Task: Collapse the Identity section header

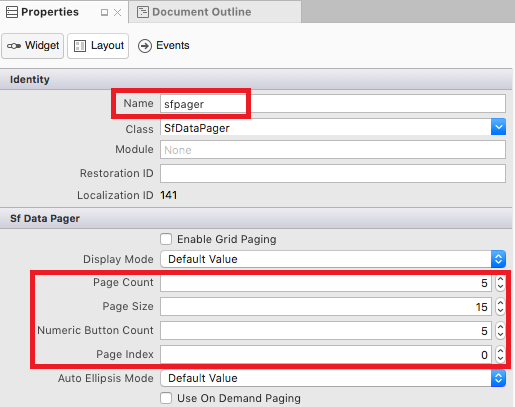Action: (256, 79)
